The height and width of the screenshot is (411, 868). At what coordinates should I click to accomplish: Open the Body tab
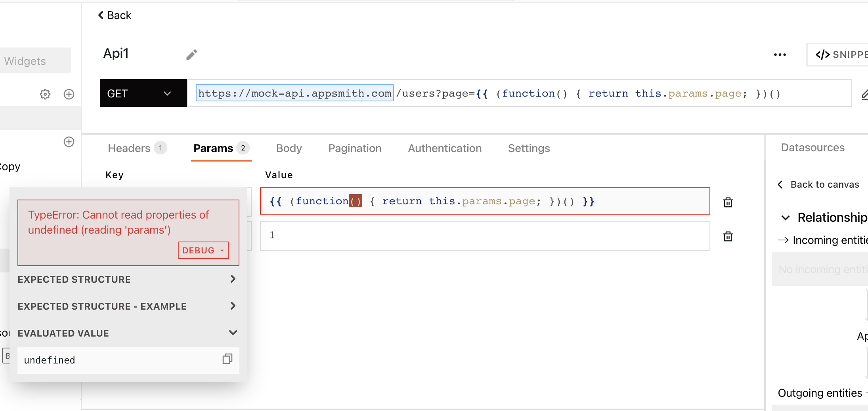pyautogui.click(x=289, y=148)
